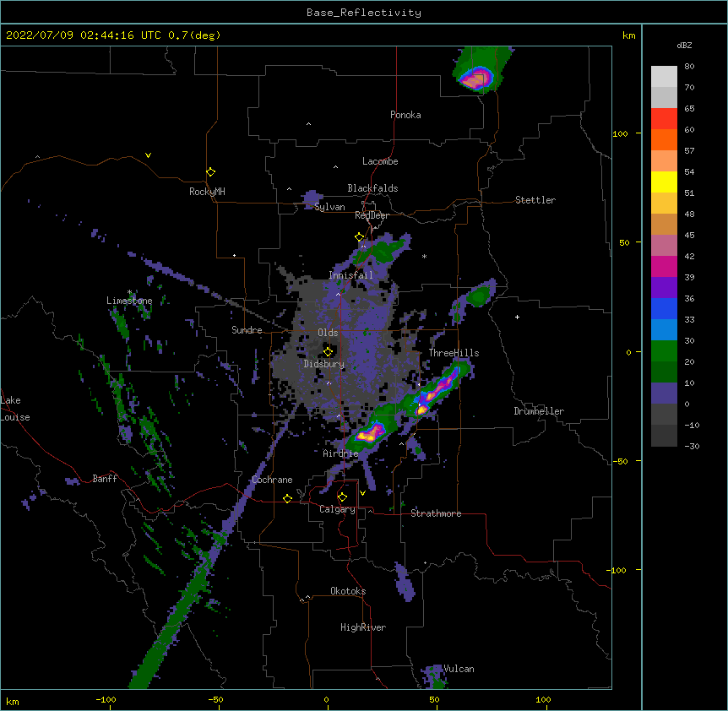728x711 pixels.
Task: Click the Ponoka city label
Action: [405, 115]
